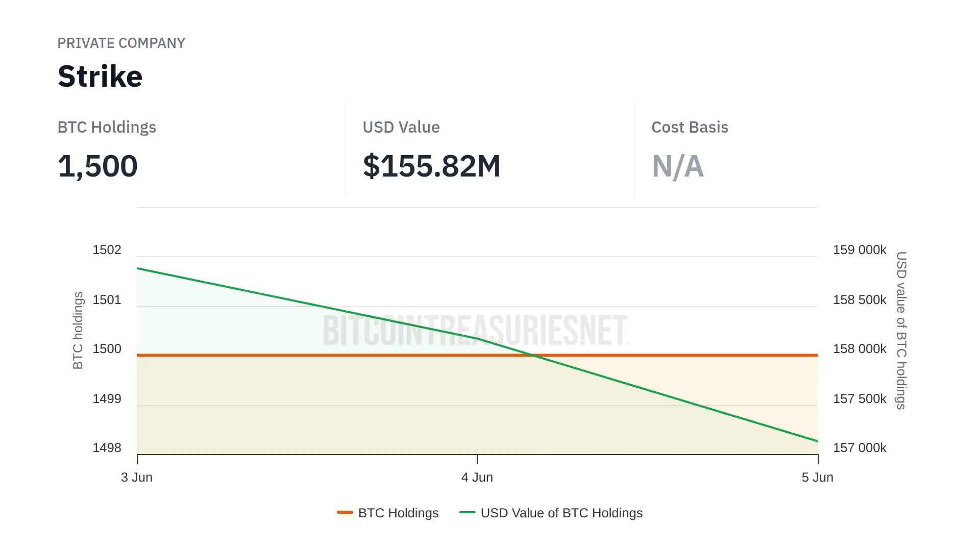Click the PRIVATE COMPANY label
This screenshot has width=980, height=551.
pyautogui.click(x=121, y=43)
